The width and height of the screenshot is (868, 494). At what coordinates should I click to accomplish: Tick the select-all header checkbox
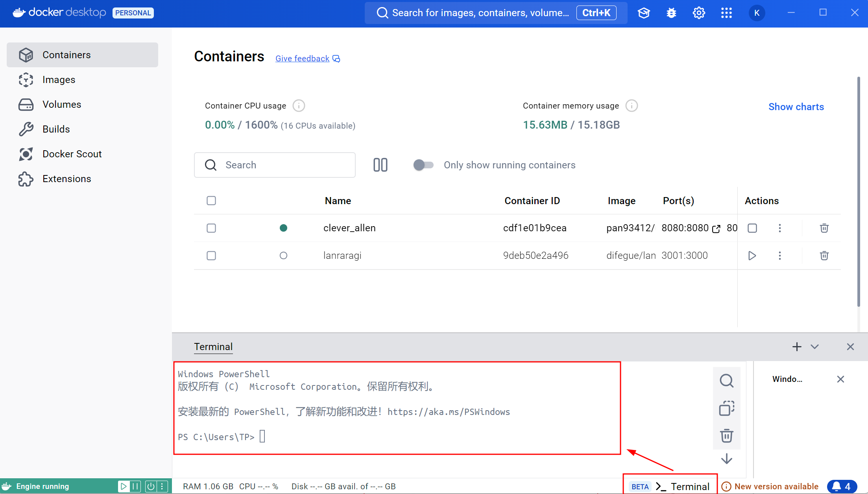211,201
